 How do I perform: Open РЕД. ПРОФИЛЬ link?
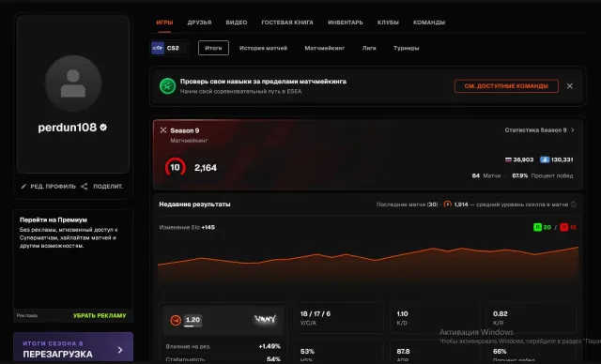pos(53,187)
